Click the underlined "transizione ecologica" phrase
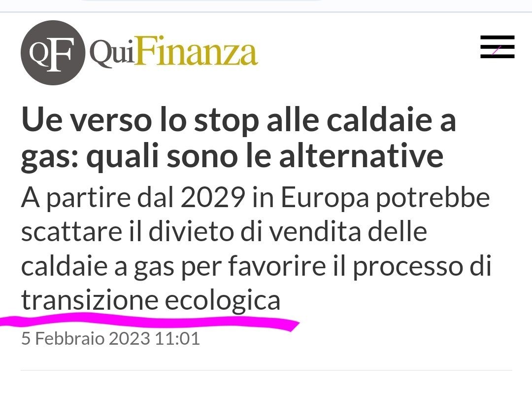 pyautogui.click(x=151, y=299)
